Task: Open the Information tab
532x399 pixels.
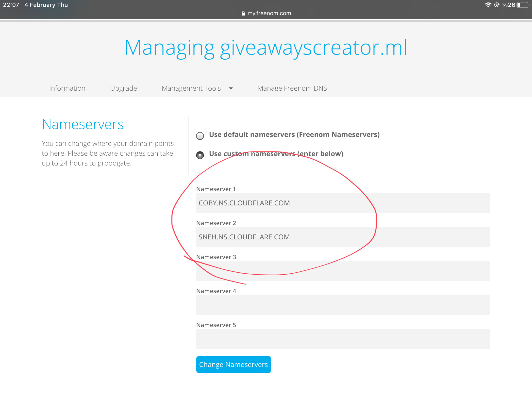Action: [x=67, y=88]
